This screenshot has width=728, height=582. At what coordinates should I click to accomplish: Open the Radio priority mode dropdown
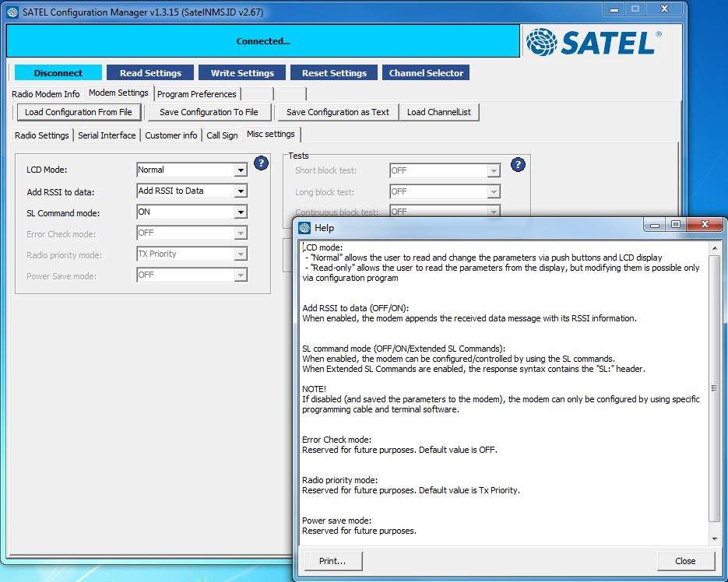point(241,254)
